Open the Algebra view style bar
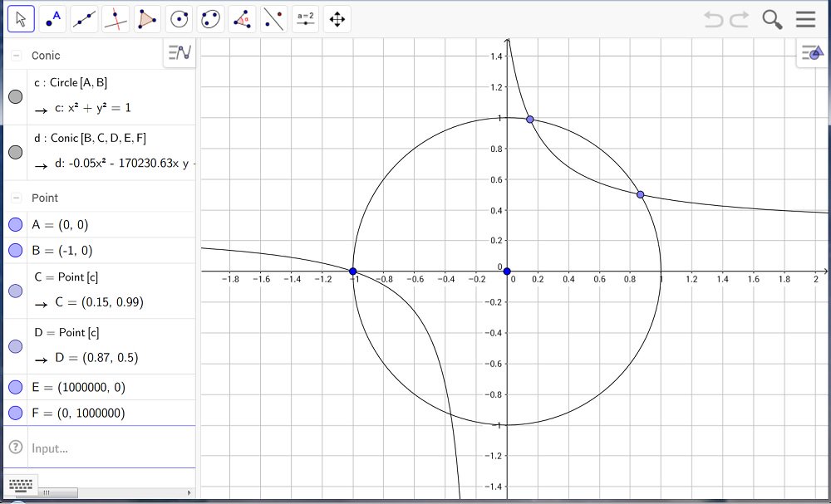This screenshot has width=831, height=504. click(x=179, y=52)
